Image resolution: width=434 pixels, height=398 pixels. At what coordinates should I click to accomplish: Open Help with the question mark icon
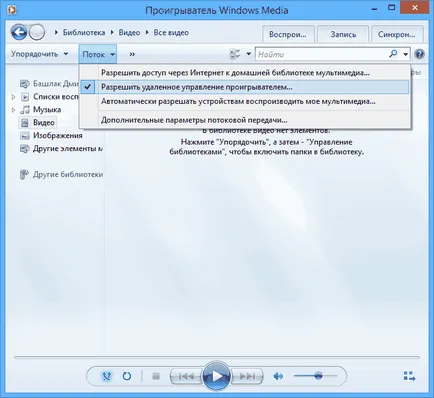pyautogui.click(x=419, y=54)
